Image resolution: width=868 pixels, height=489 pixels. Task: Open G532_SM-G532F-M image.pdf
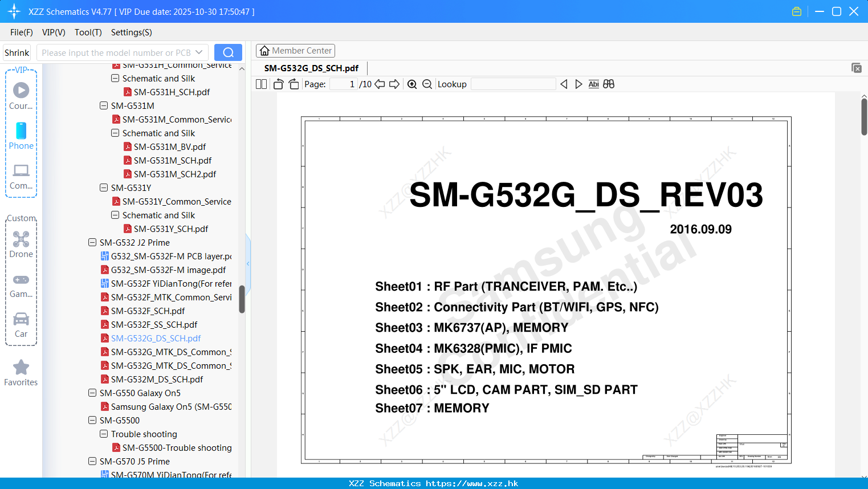[x=168, y=270]
